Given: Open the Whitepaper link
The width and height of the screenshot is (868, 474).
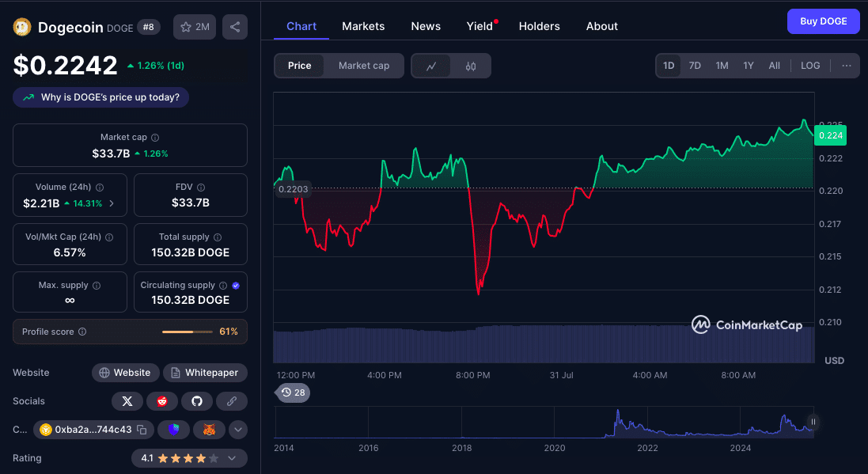Looking at the screenshot, I should click(x=205, y=373).
